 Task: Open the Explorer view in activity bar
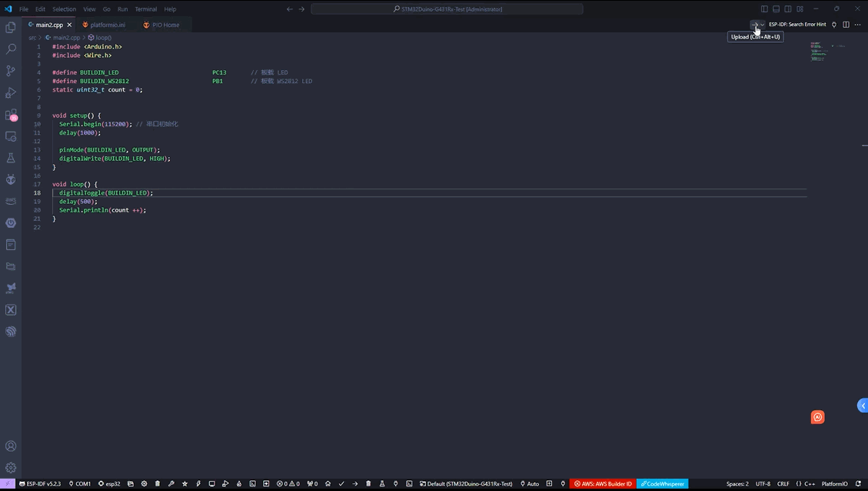[11, 27]
